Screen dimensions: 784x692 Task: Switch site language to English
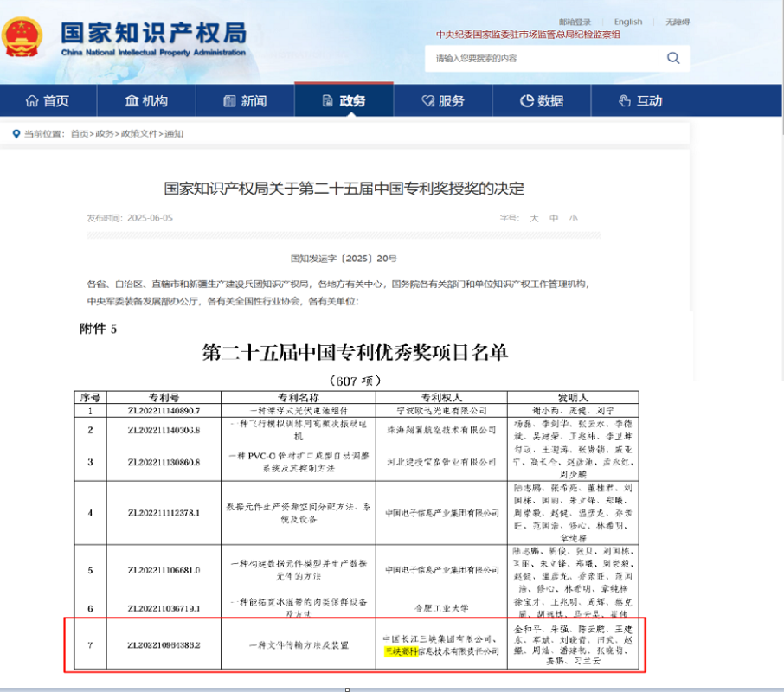[628, 22]
